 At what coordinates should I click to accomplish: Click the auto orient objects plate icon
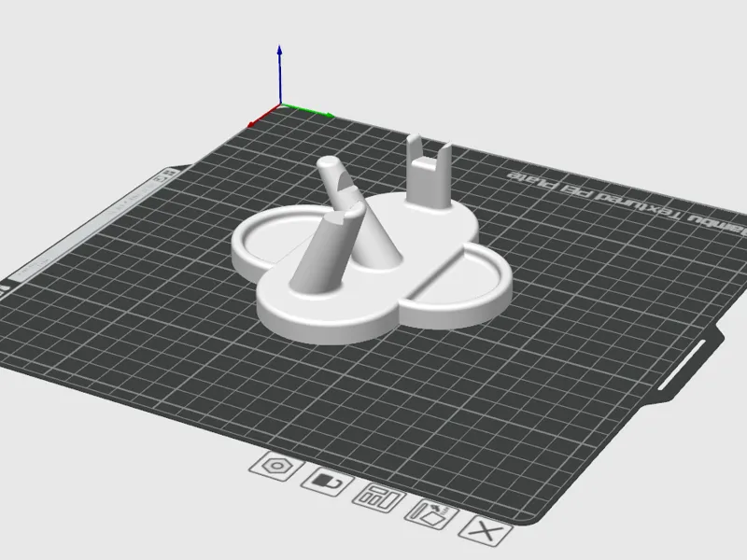[x=431, y=514]
